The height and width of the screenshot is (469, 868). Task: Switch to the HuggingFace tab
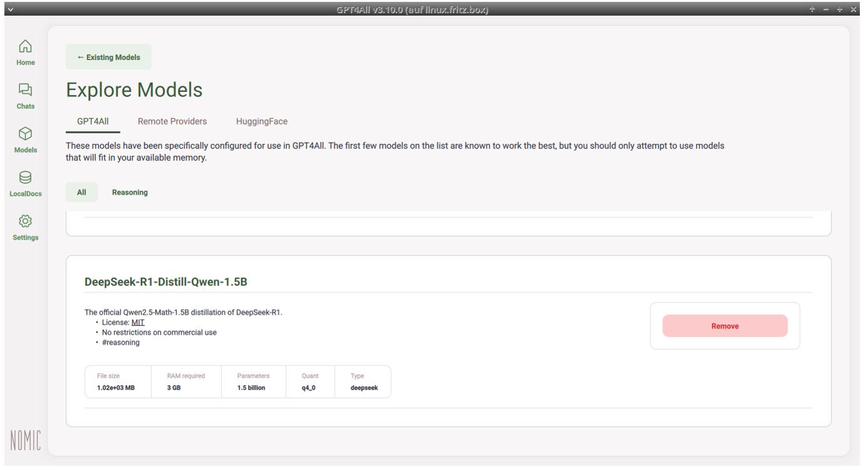261,121
